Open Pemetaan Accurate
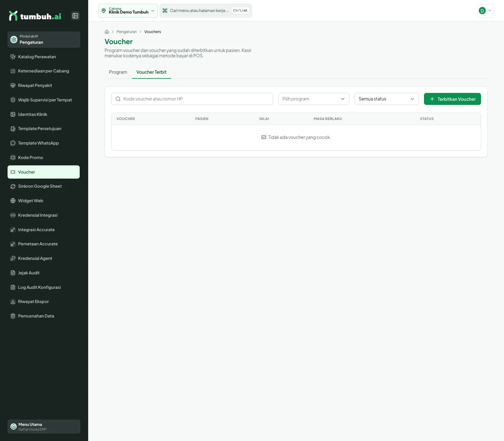This screenshot has width=504, height=441. [x=43, y=244]
